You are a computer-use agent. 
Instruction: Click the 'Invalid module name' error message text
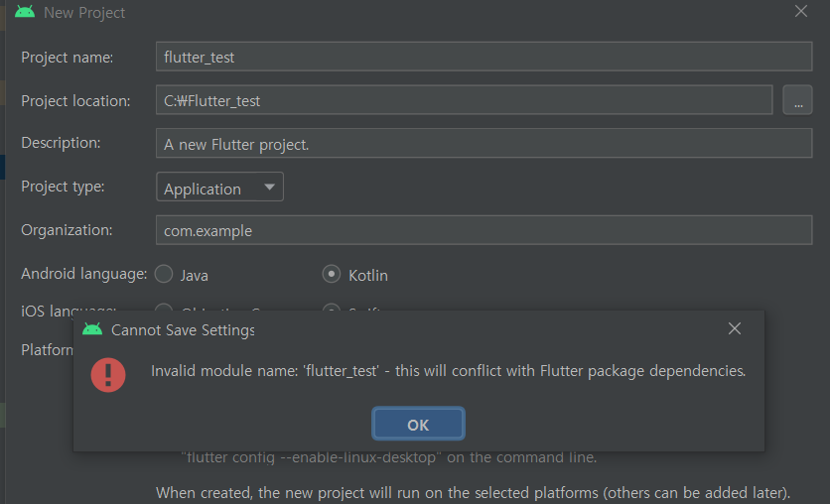448,371
